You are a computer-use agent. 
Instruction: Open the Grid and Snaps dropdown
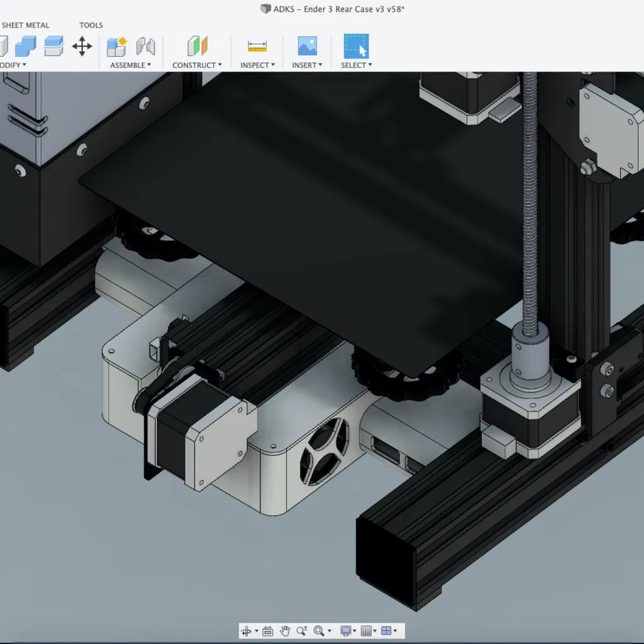click(369, 631)
